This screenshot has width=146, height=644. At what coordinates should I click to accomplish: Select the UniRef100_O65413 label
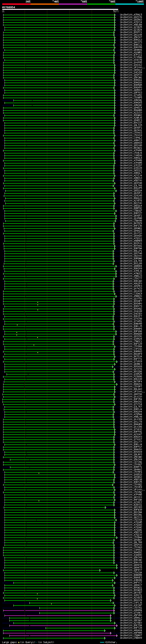pos(131,70)
